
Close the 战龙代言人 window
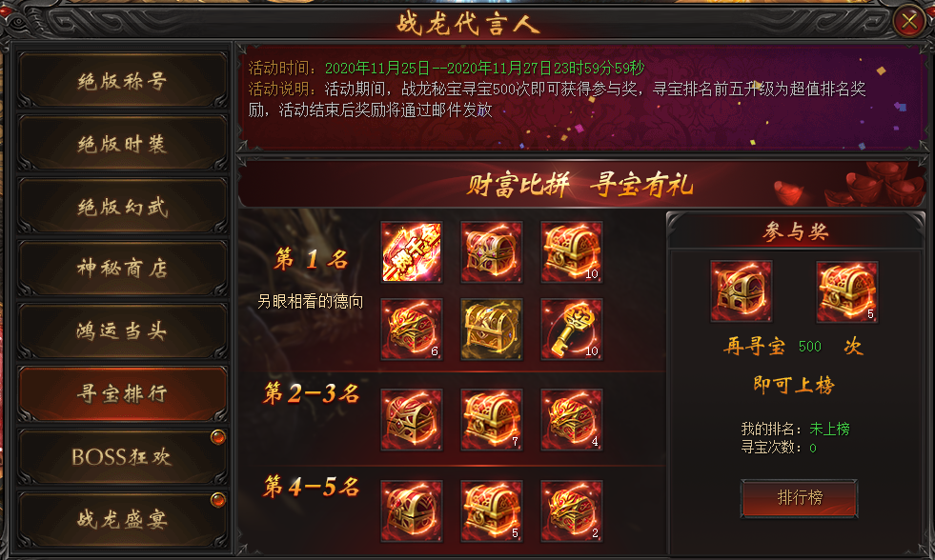(x=908, y=22)
